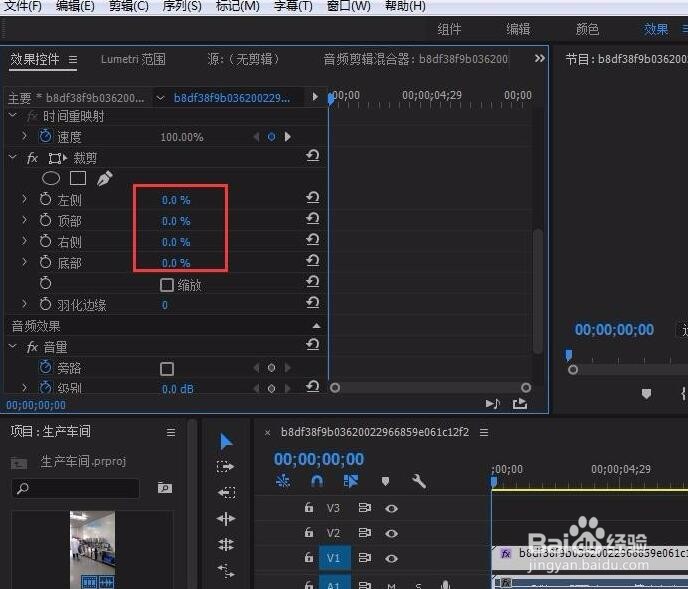Switch to the 编辑 workspace
This screenshot has height=589, width=688.
point(518,29)
